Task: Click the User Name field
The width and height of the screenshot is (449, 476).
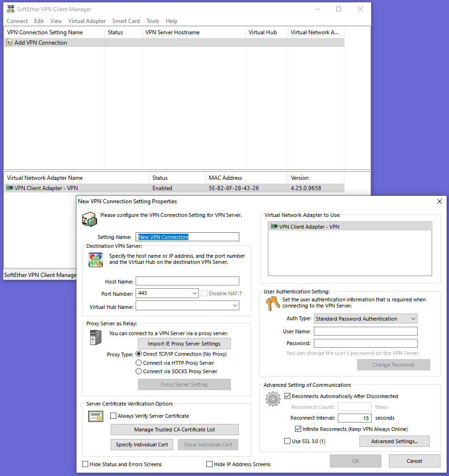Action: click(x=365, y=331)
